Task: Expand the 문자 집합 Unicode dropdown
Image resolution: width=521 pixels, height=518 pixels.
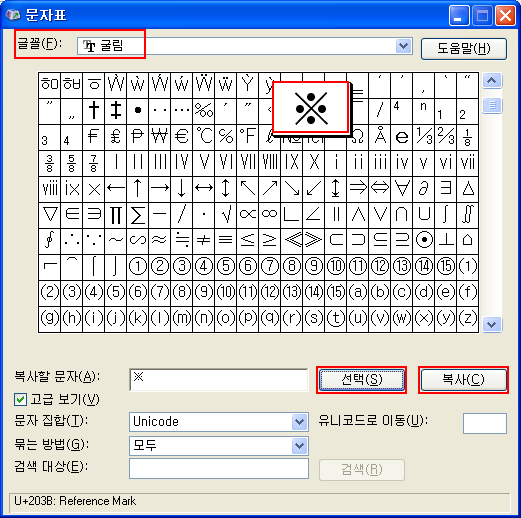Action: tap(299, 422)
